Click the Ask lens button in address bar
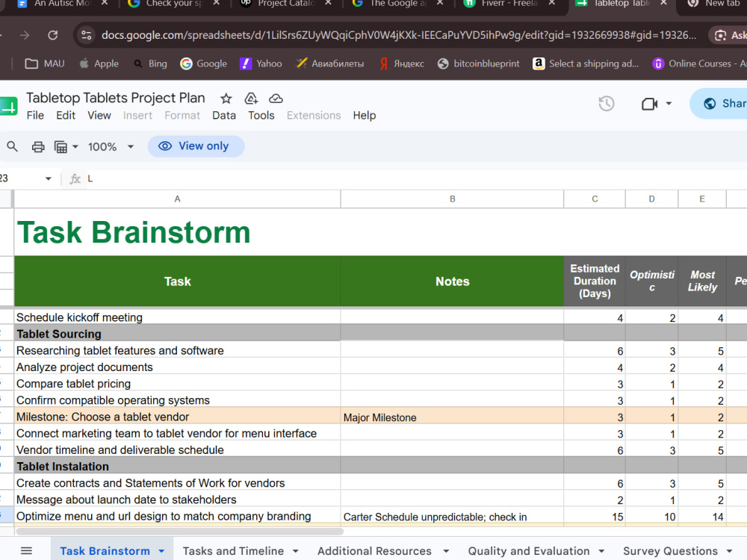This screenshot has height=560, width=747. click(x=729, y=35)
